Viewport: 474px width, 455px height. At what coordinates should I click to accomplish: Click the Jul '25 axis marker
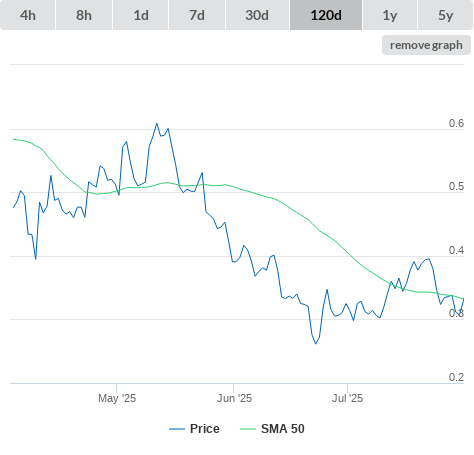click(347, 398)
